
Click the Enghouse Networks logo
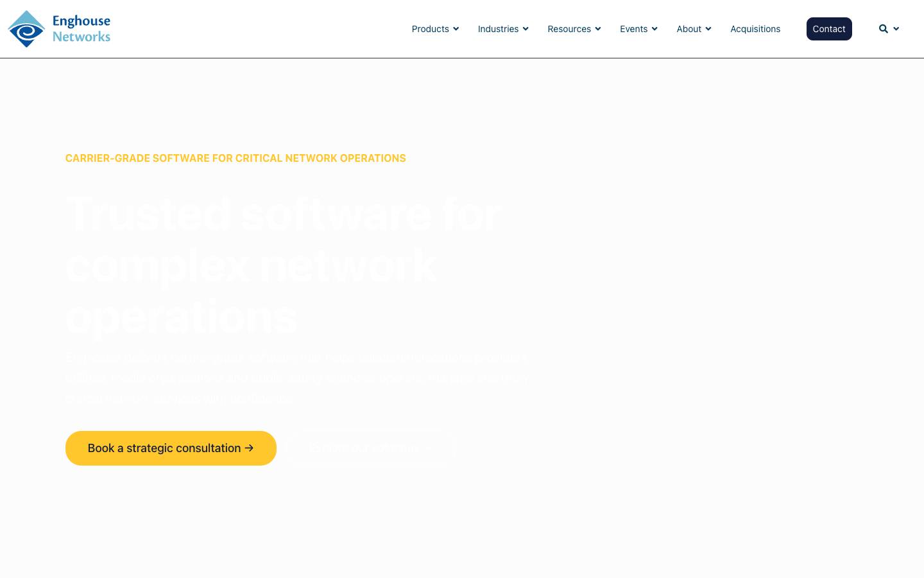[59, 29]
